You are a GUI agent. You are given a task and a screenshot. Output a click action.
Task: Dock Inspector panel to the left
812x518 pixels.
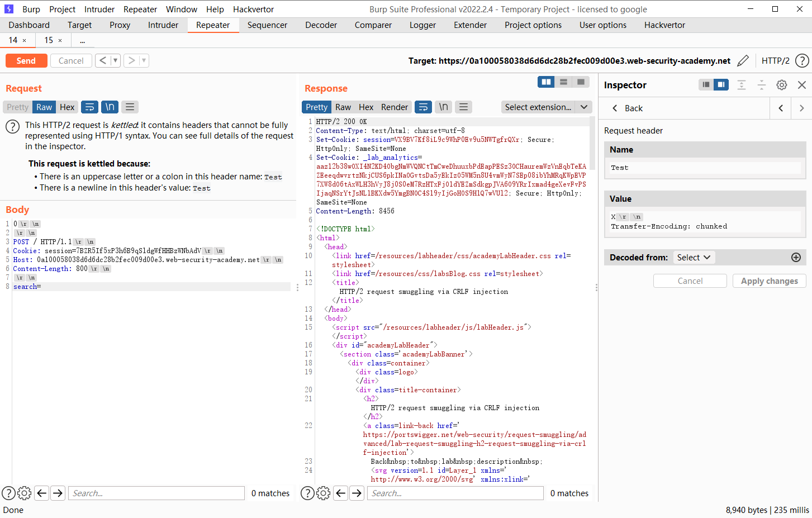click(706, 84)
